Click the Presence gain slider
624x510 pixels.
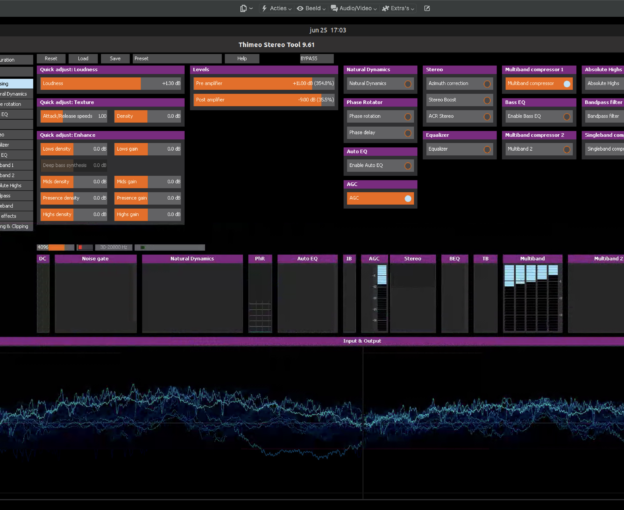click(x=148, y=198)
